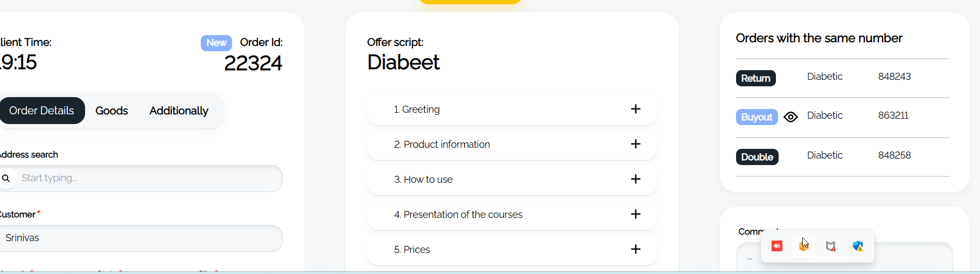Expand the 1. Greeting script section

click(635, 109)
